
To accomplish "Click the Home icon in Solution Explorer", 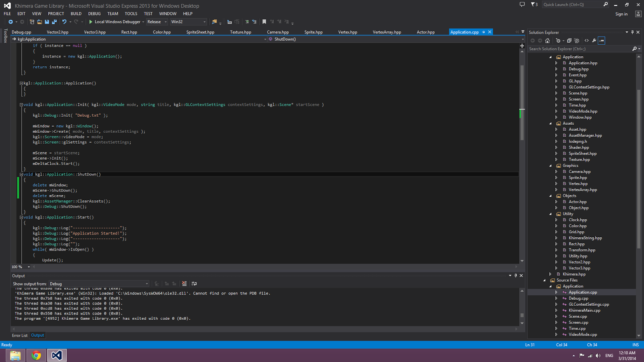I will (x=547, y=41).
